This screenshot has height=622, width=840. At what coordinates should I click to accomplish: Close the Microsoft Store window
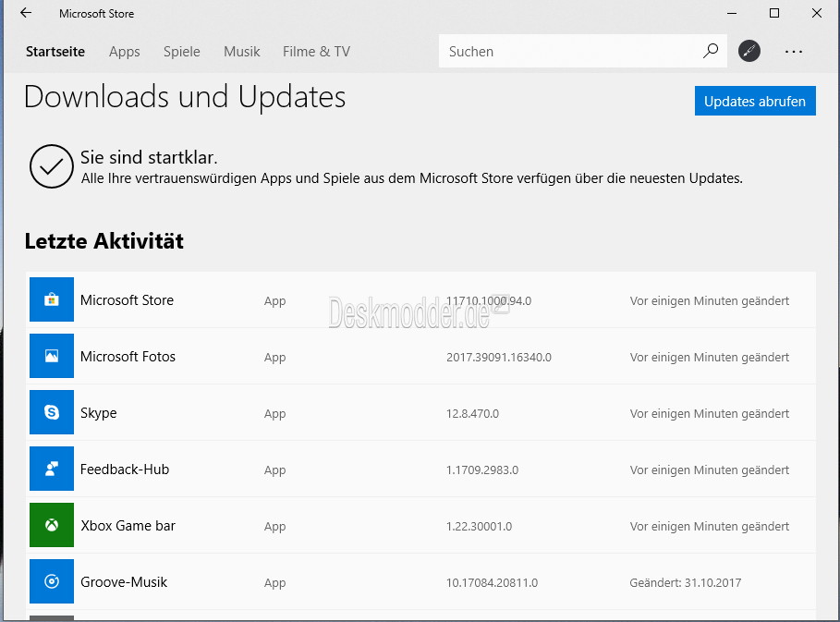(x=816, y=13)
